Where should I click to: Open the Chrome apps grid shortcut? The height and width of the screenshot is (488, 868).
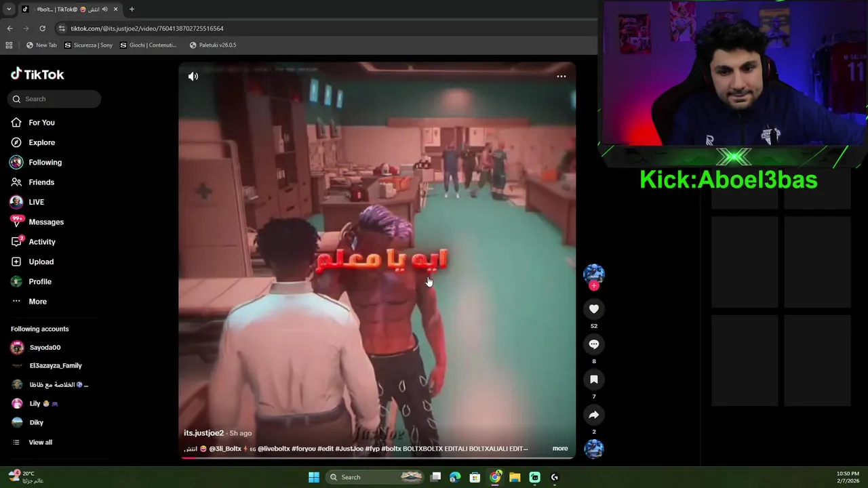click(x=9, y=45)
